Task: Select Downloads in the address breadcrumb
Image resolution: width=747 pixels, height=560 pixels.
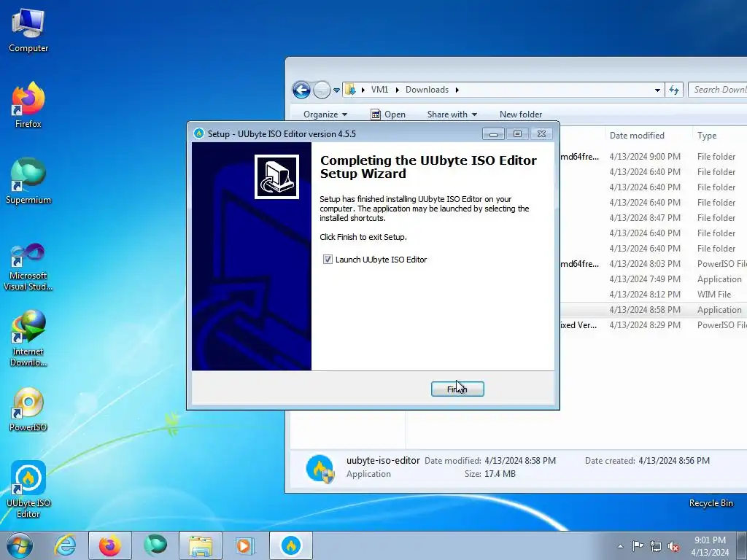Action: (427, 90)
